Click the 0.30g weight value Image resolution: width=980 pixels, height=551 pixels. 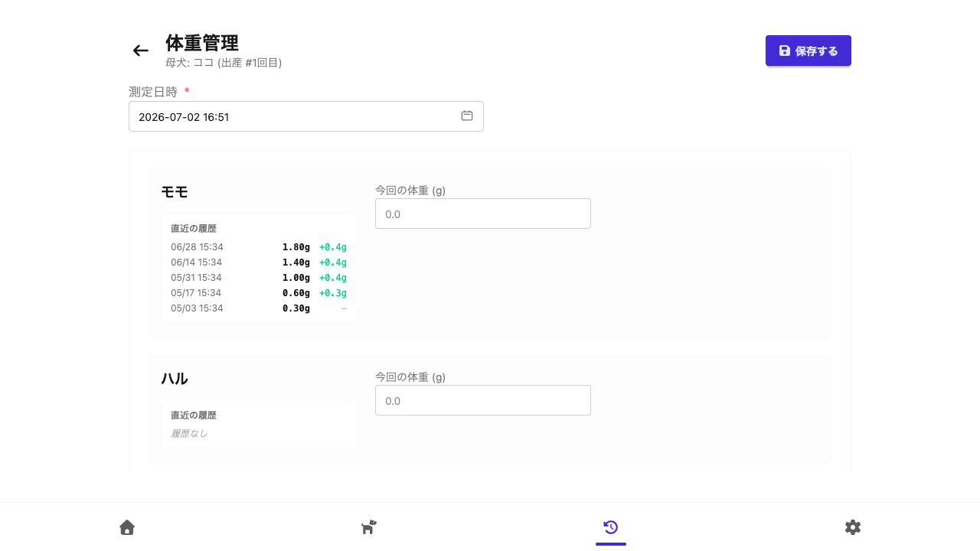[296, 308]
